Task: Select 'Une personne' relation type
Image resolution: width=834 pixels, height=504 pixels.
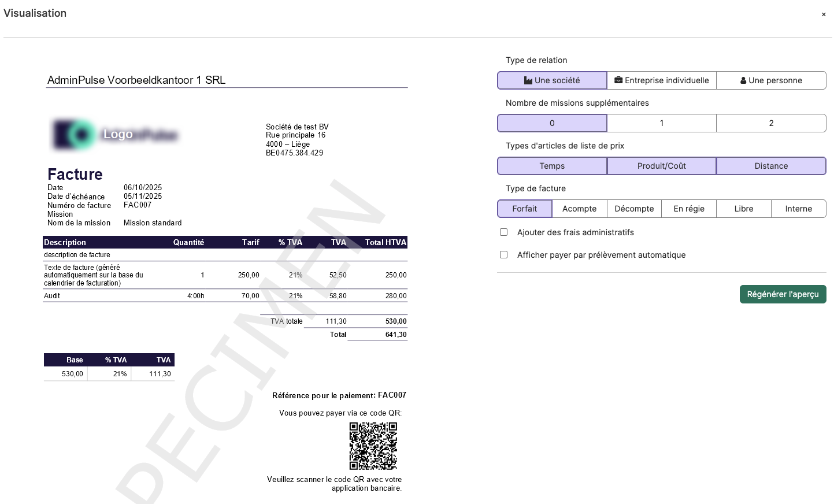Action: click(x=771, y=80)
